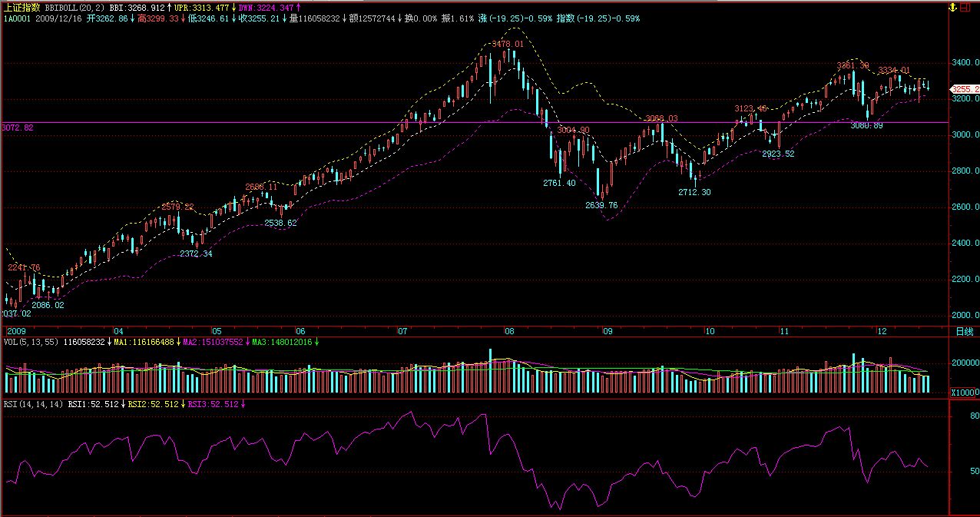The height and width of the screenshot is (517, 980).
Task: Click month 07 on the time axis
Action: (402, 332)
